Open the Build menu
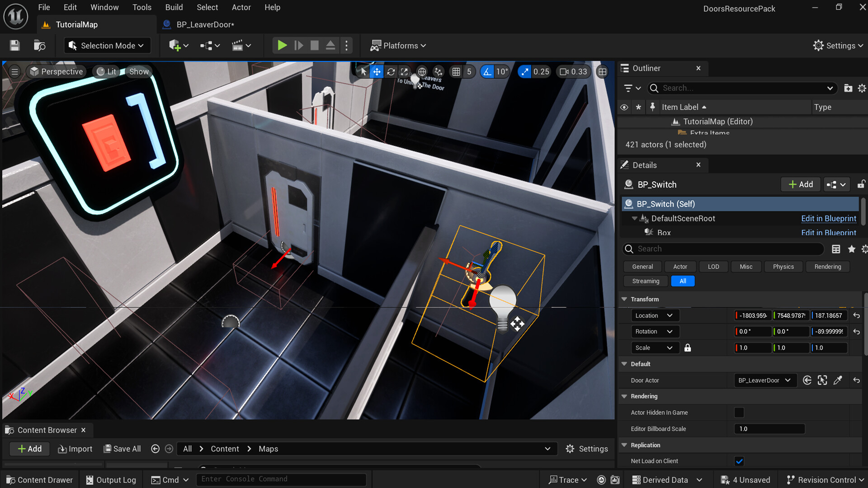868x488 pixels. click(x=174, y=7)
